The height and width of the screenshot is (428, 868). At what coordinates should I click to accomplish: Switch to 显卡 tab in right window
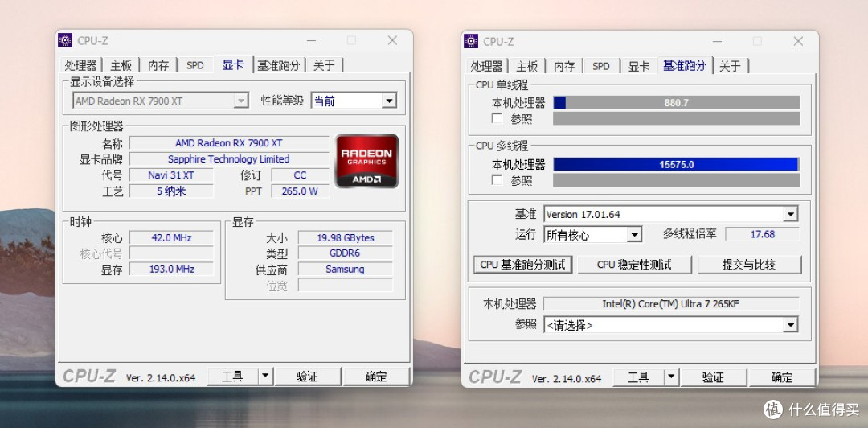click(638, 66)
